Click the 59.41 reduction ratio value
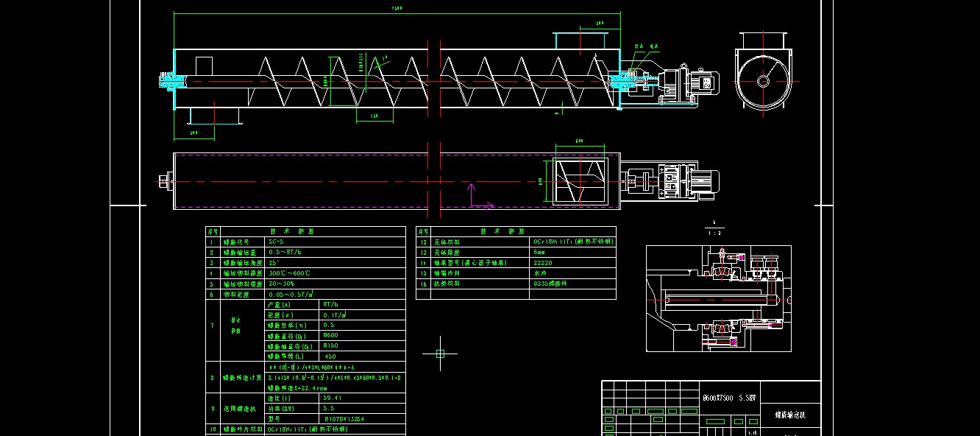This screenshot has width=980, height=436. 332,398
